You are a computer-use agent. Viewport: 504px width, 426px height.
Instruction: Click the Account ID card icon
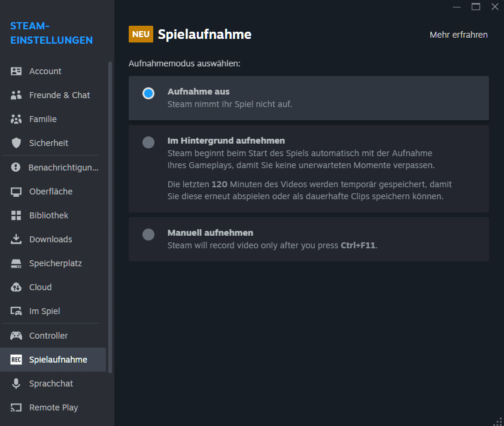pos(16,71)
